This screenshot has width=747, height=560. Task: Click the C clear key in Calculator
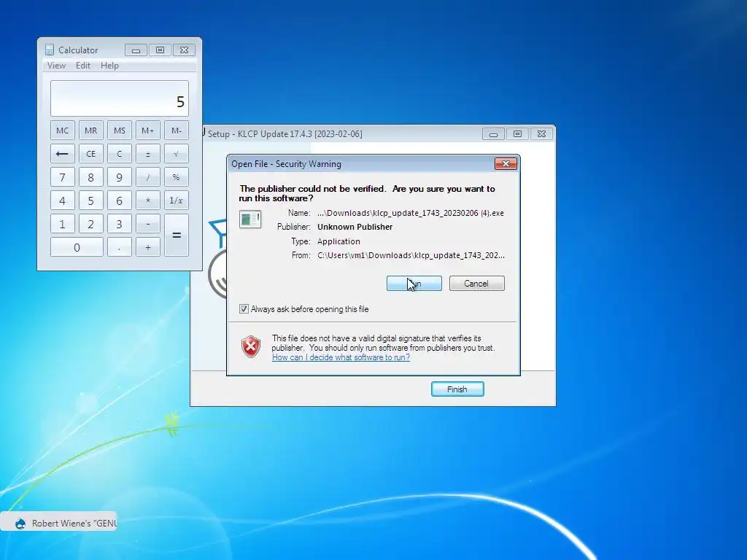pos(120,154)
